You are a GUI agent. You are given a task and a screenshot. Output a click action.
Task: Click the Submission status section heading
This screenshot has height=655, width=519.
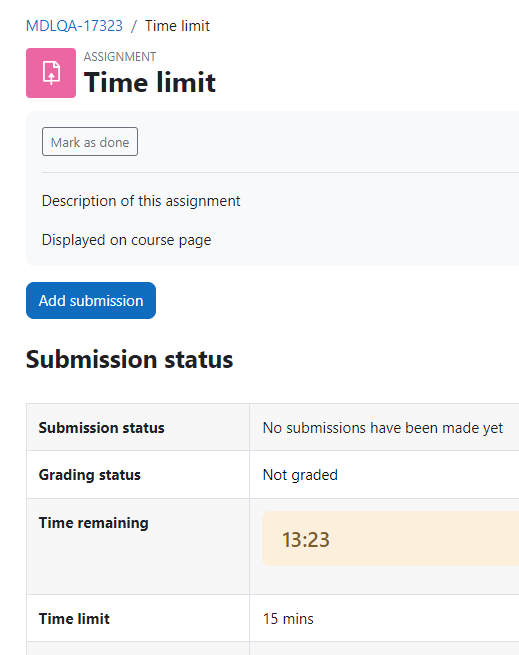point(130,359)
